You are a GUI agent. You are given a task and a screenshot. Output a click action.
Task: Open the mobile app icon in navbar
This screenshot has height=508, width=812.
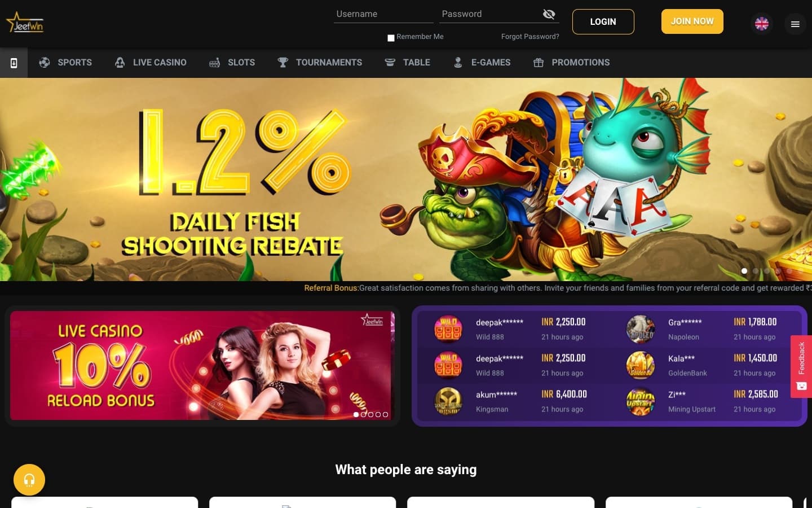click(x=14, y=63)
